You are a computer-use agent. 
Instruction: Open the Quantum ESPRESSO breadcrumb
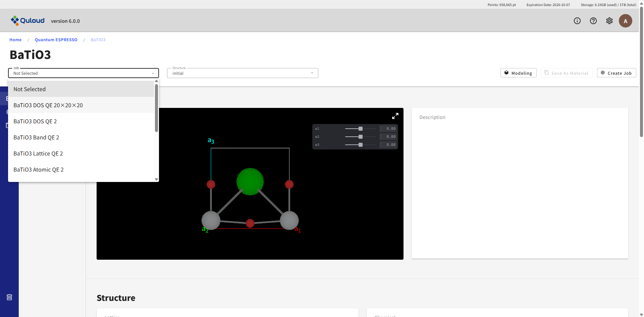(56, 40)
